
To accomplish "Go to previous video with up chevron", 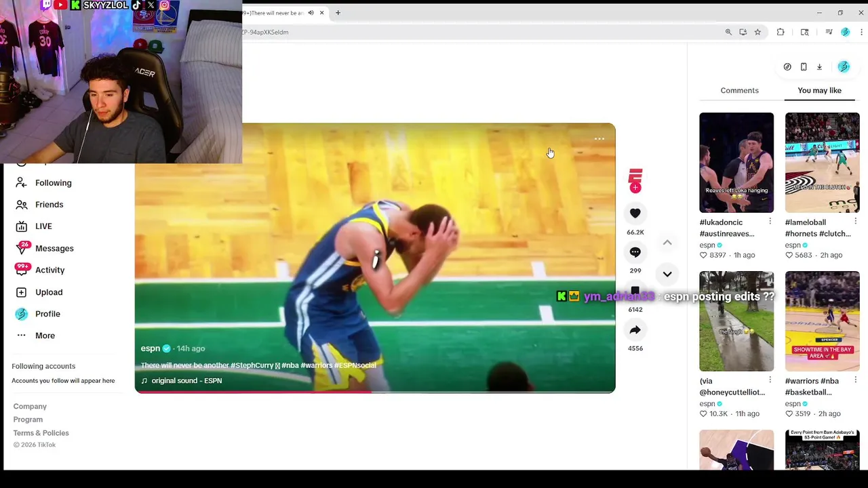I will [667, 243].
